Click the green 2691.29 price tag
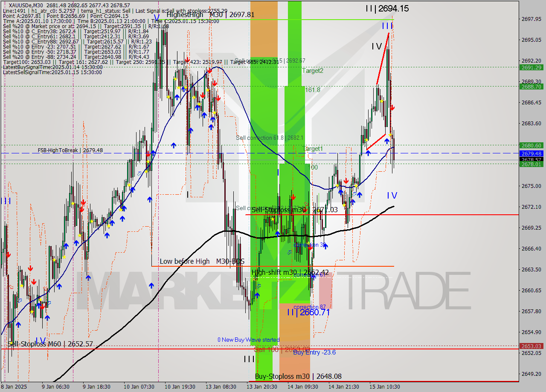Image resolution: width=546 pixels, height=392 pixels. pos(531,67)
